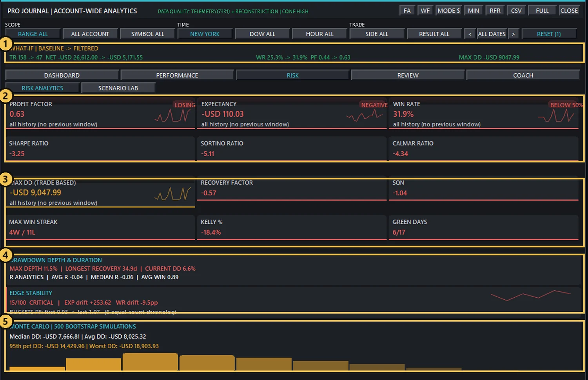Select the RISK tab

pyautogui.click(x=292, y=75)
